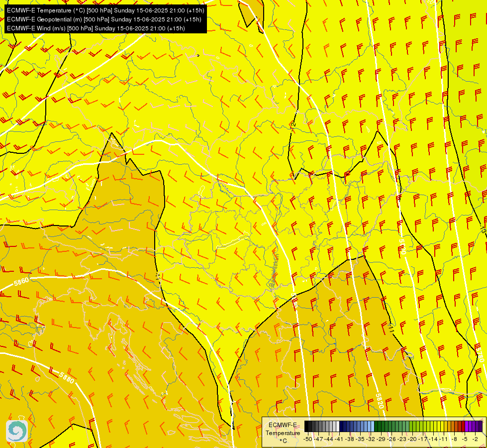Click the legend title 'ECMWF-E Temperature °C'

point(283,433)
